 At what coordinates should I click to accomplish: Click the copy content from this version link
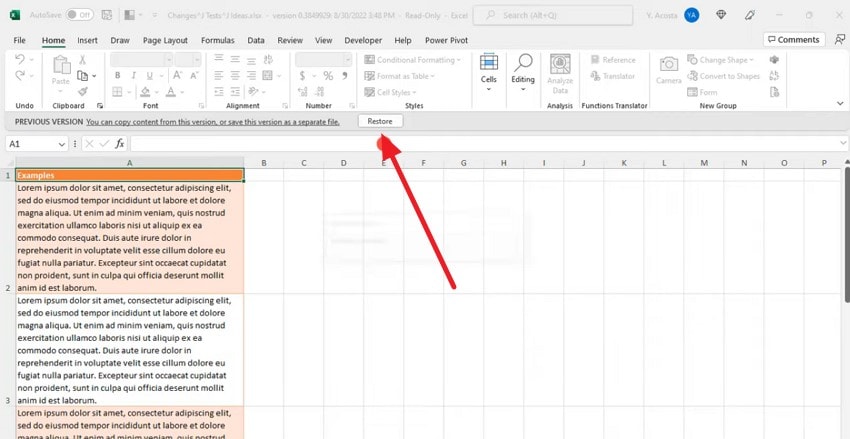pyautogui.click(x=213, y=122)
